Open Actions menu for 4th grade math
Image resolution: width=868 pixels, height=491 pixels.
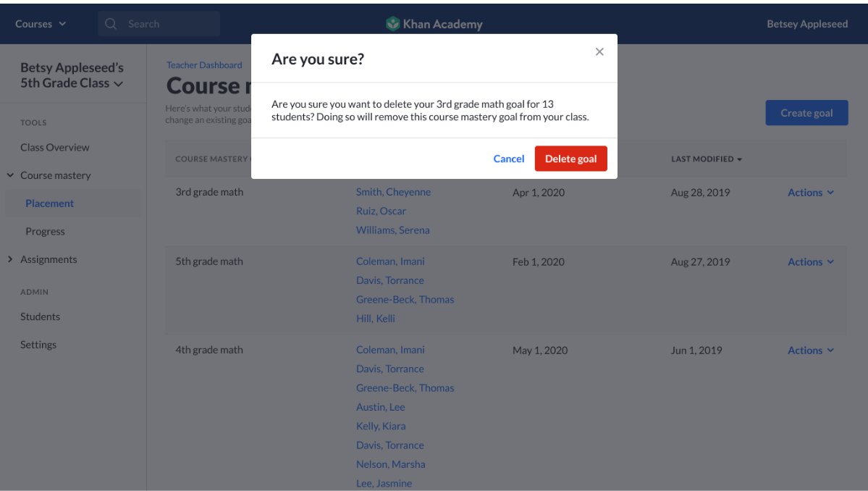(x=810, y=351)
